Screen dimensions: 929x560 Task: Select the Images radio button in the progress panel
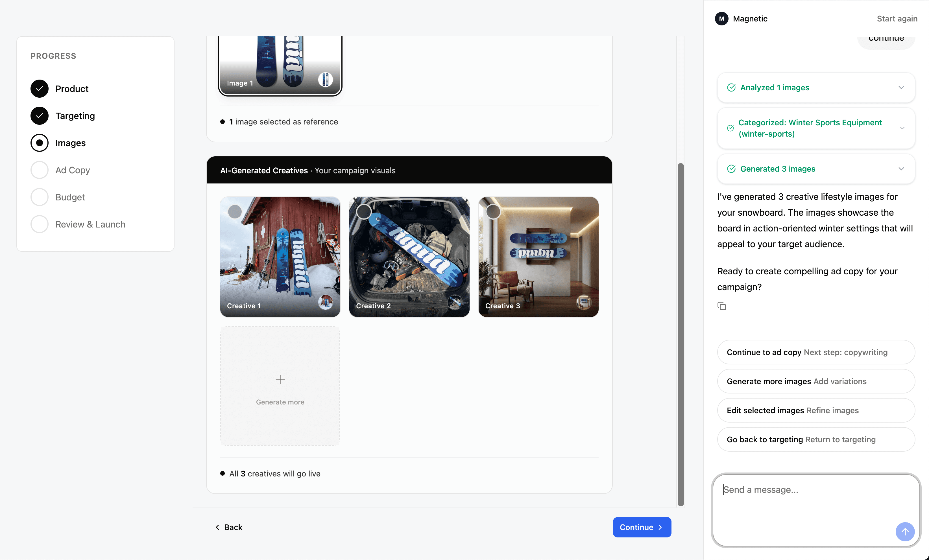39,143
